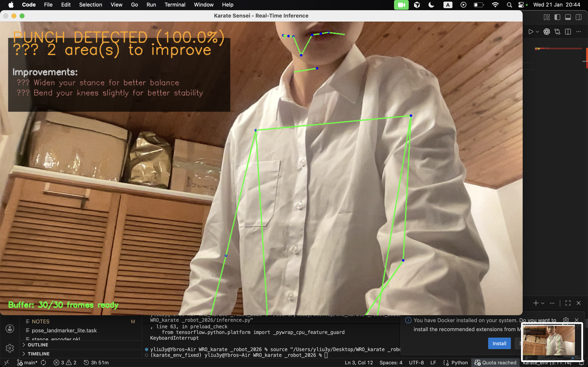Toggle the Secondary Side Bar visibility
This screenshot has height=367, width=588.
[579, 17]
